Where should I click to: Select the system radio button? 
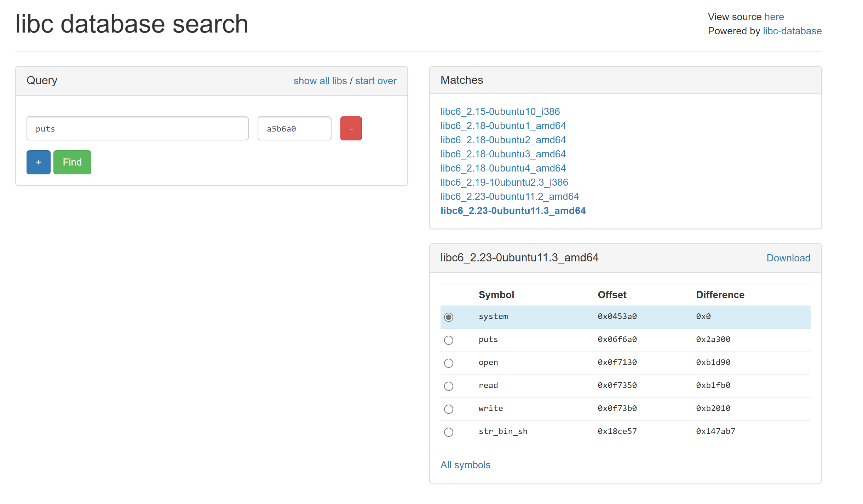pos(449,317)
